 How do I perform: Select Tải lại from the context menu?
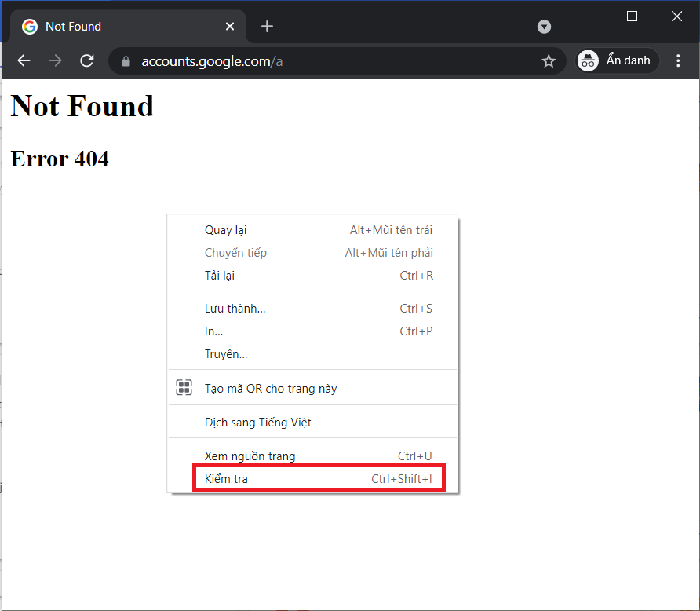pos(312,276)
